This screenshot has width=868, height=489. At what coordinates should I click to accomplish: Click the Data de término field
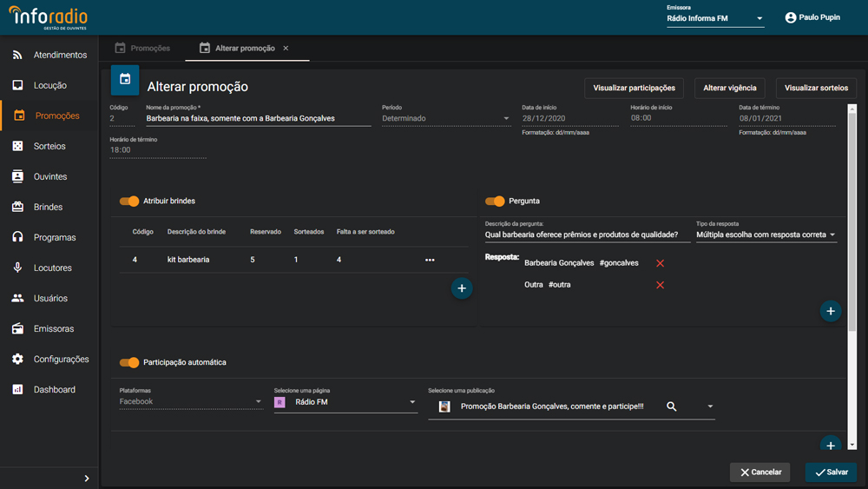pos(787,118)
